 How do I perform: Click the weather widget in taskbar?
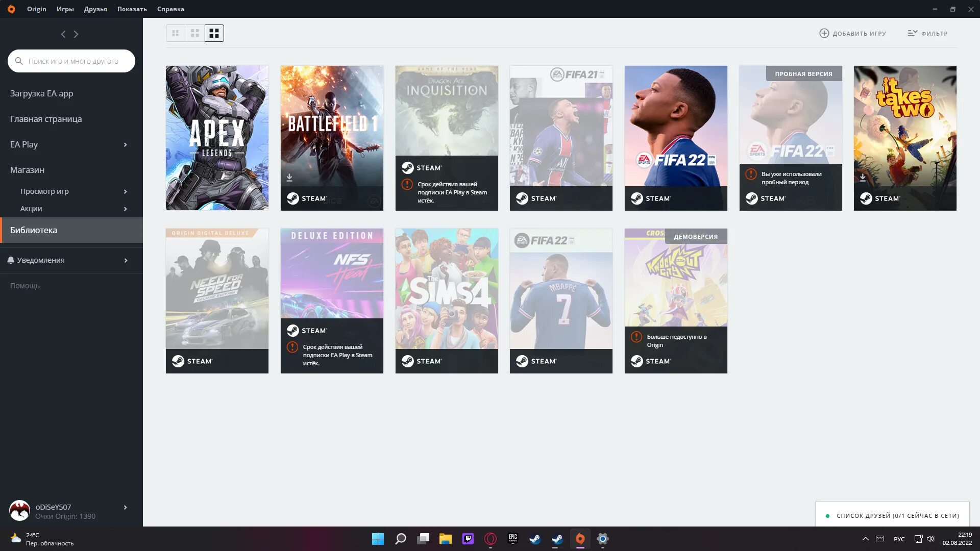(42, 539)
